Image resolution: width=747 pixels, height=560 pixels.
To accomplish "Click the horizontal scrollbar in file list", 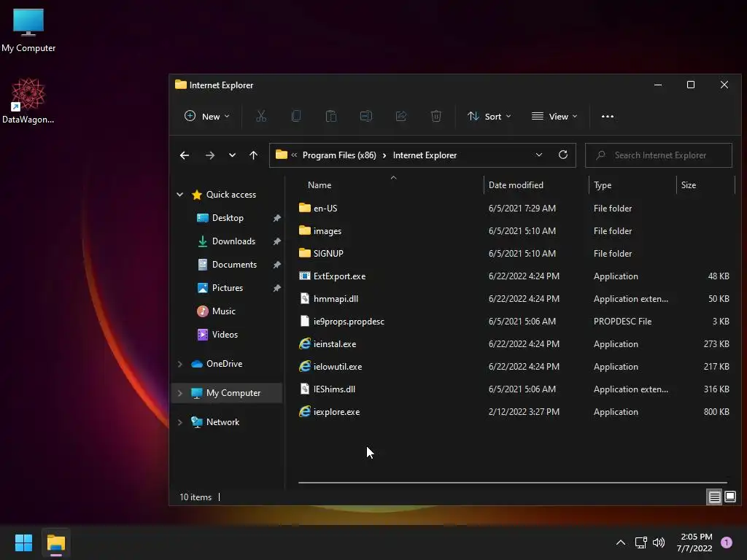I will coord(513,483).
